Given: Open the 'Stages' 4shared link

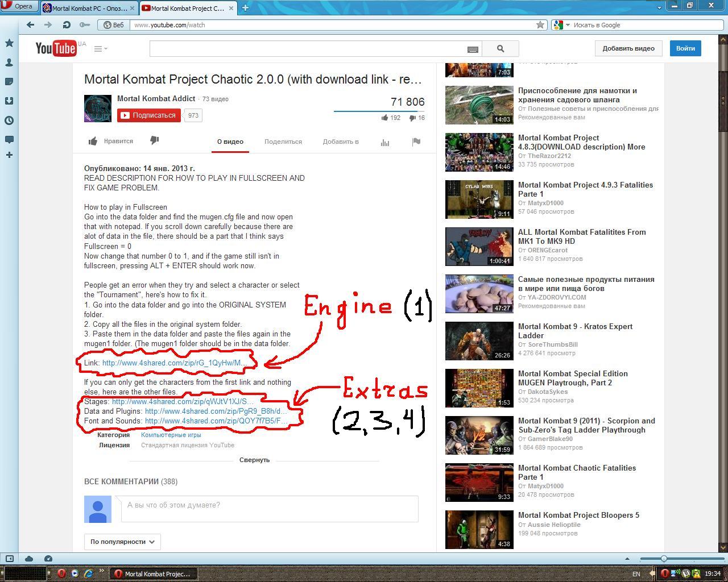Looking at the screenshot, I should (x=183, y=402).
